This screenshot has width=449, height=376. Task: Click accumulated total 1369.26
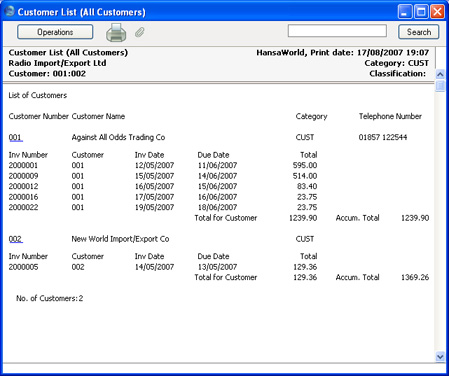(x=415, y=277)
